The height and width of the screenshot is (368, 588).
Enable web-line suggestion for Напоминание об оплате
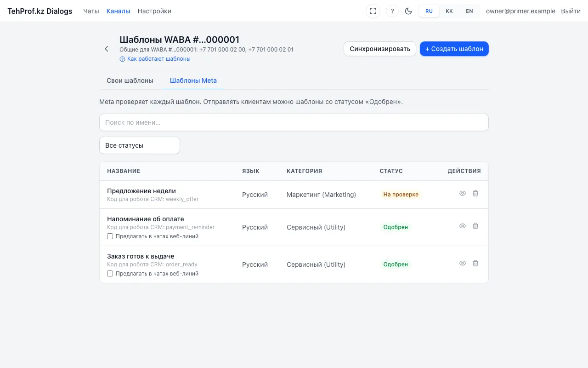110,236
